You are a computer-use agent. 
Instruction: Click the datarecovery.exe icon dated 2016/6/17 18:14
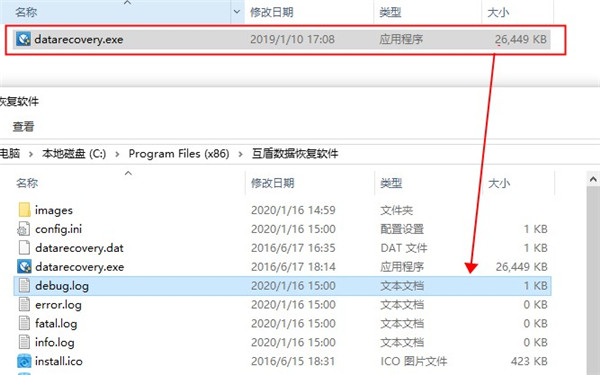pyautogui.click(x=24, y=267)
